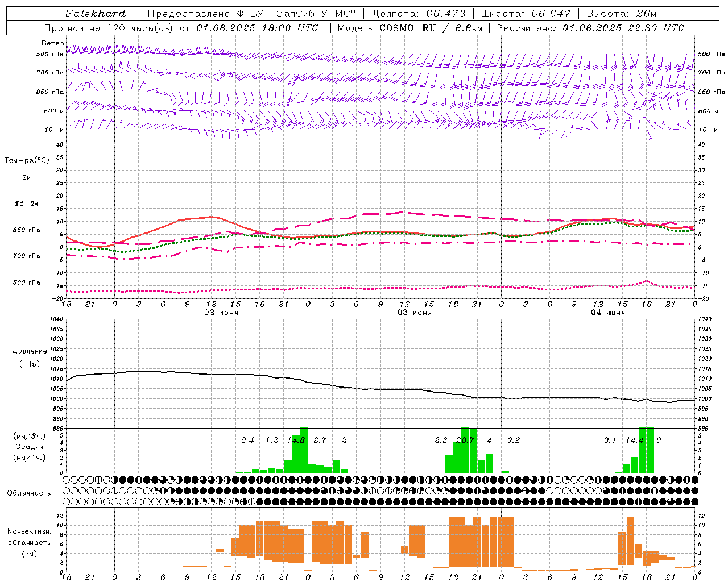Click the "Td 2м" dew point legend label
728x582 pixels.
[26, 203]
